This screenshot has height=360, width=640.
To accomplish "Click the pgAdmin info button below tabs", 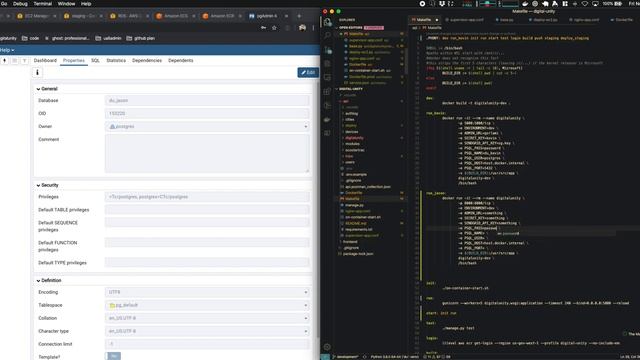I will (37, 72).
